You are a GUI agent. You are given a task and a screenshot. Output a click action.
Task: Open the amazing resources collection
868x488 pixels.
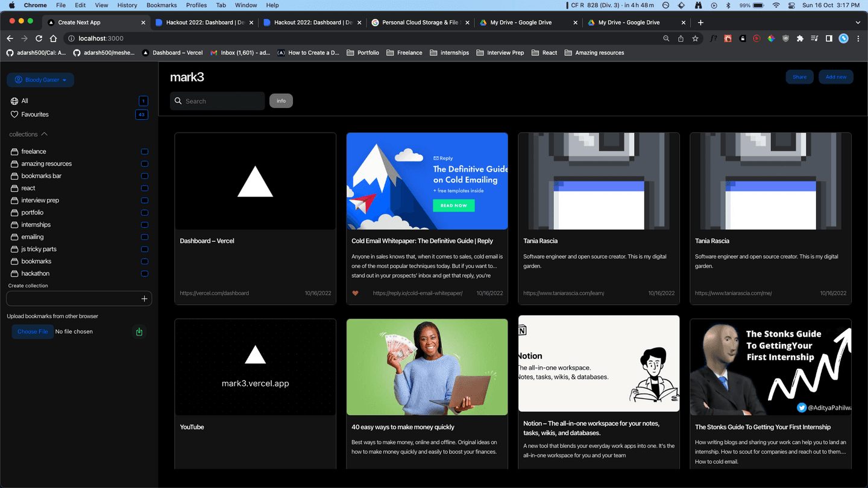pyautogui.click(x=46, y=163)
